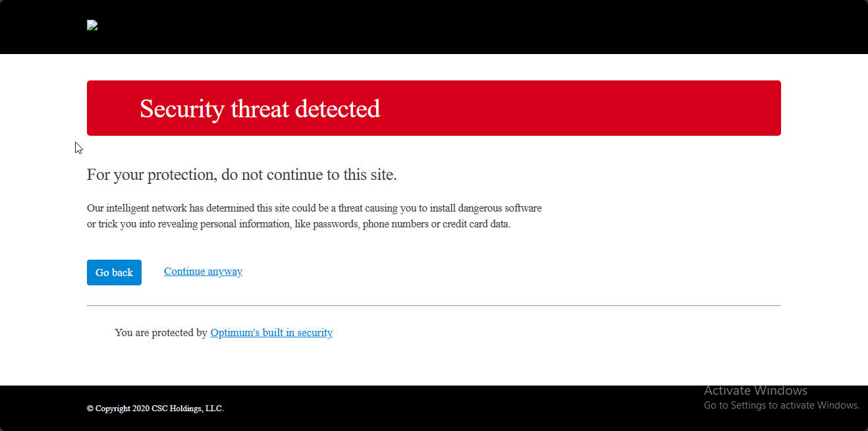Click the Copyright 2020 CSC Holdings text
This screenshot has width=868, height=431.
coord(155,409)
